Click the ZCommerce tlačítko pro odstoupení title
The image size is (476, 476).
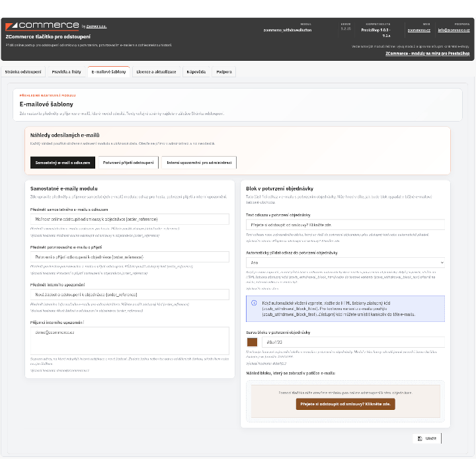(x=48, y=37)
